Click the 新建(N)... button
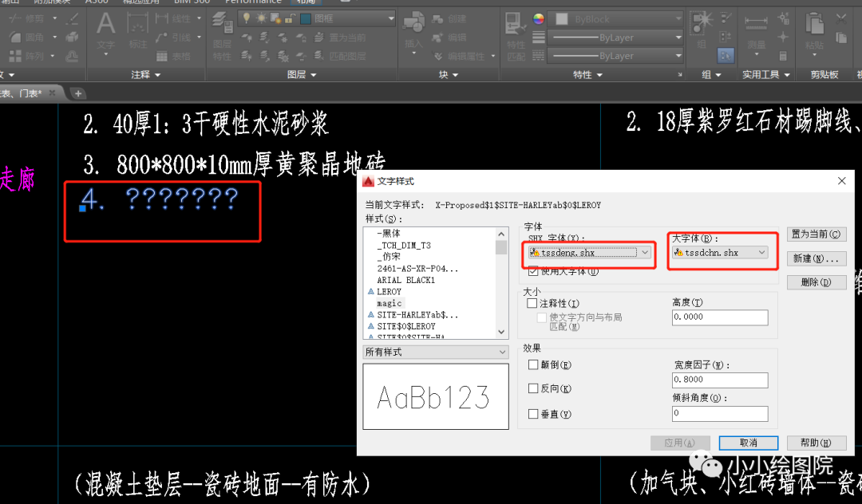862x504 pixels. 817,258
